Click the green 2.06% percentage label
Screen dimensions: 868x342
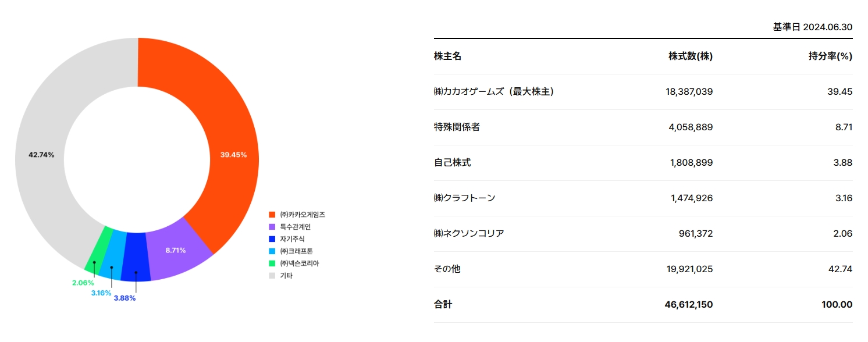coord(83,283)
